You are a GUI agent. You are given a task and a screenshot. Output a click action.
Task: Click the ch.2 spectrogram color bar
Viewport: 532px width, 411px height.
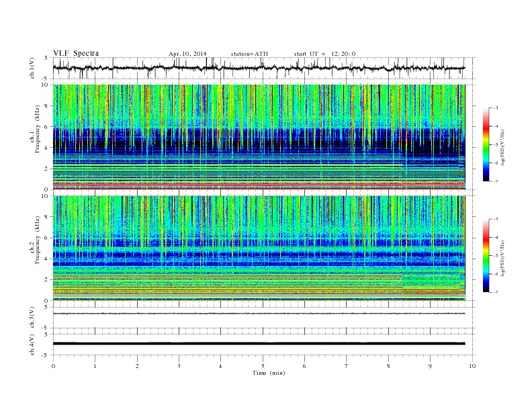tap(486, 256)
